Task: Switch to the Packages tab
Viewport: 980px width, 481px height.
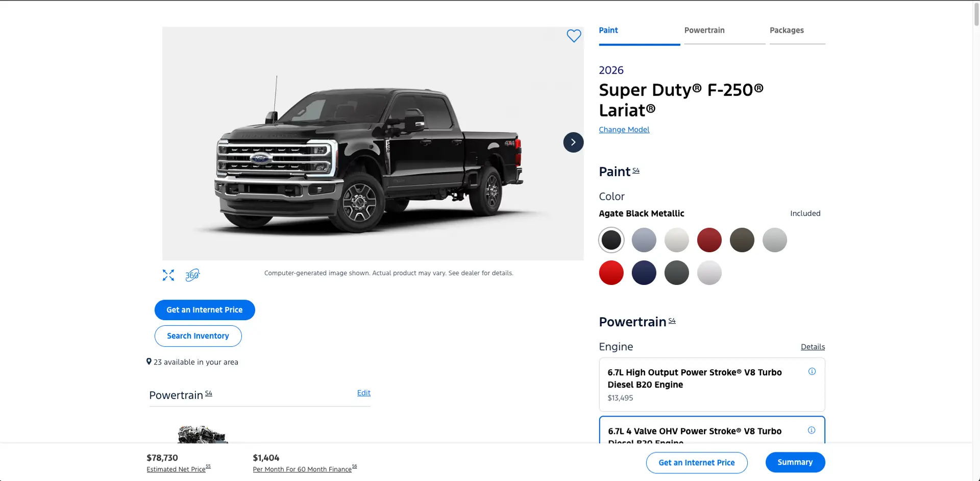Action: [x=787, y=30]
